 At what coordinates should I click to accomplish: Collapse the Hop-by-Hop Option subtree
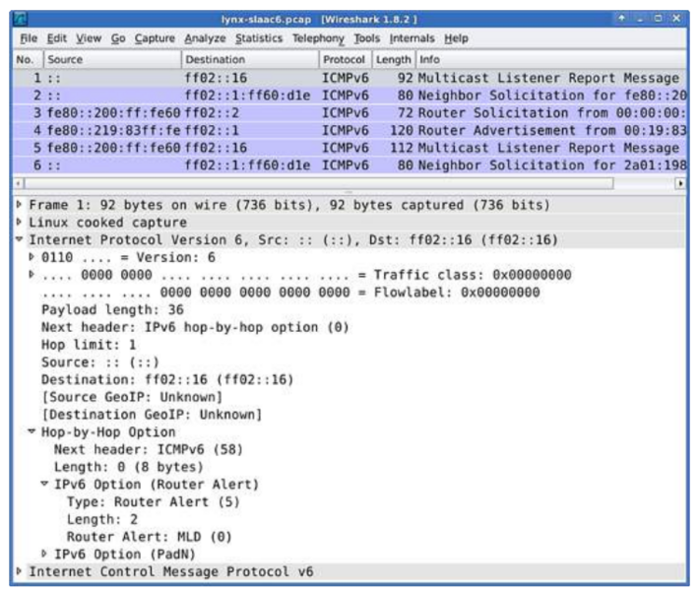tap(32, 430)
